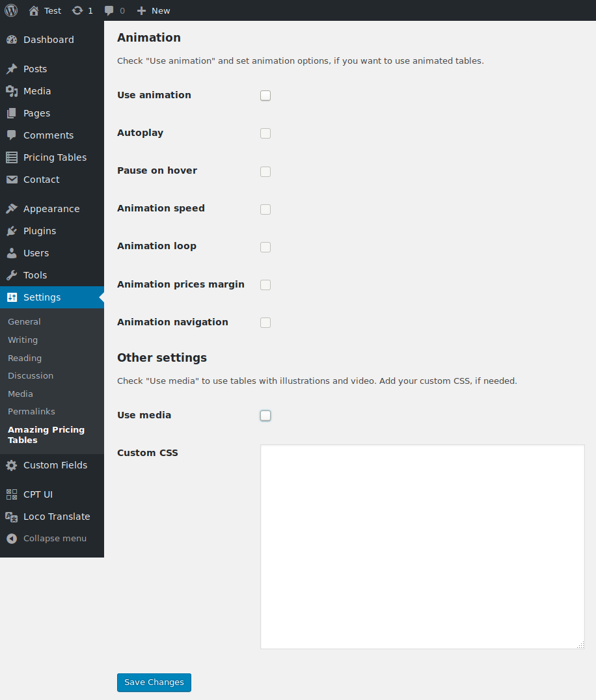Click the Test site name link
The height and width of the screenshot is (700, 596).
pyautogui.click(x=53, y=10)
